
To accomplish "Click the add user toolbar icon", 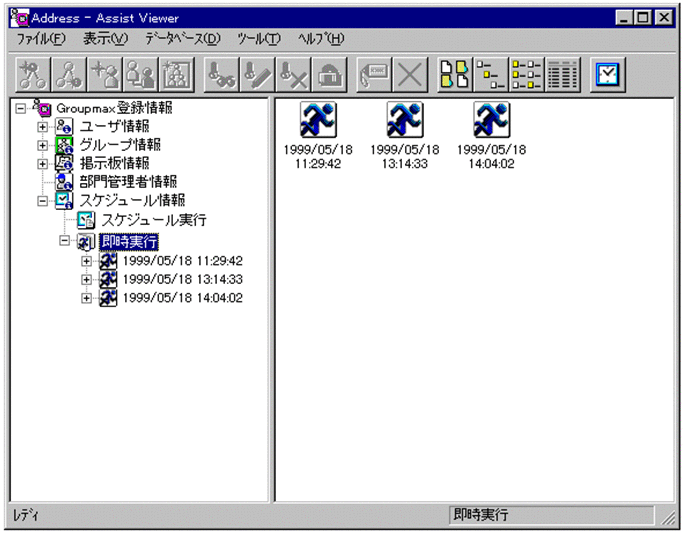I will click(x=104, y=75).
